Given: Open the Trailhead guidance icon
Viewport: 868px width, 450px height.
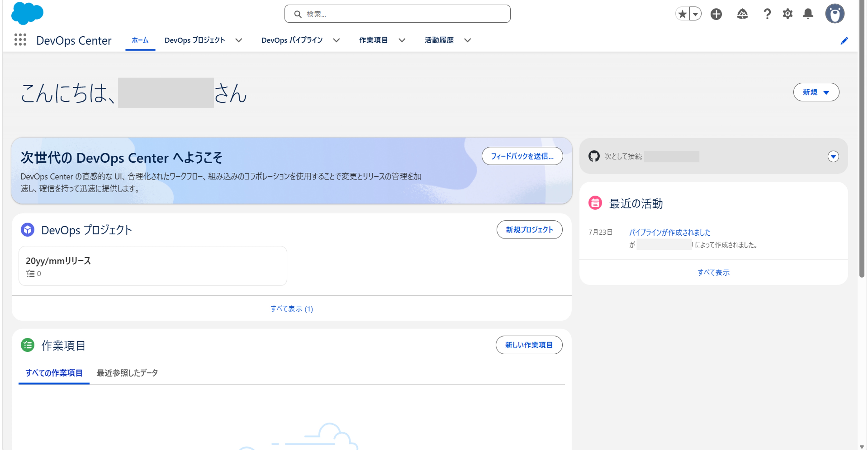Looking at the screenshot, I should pos(742,14).
